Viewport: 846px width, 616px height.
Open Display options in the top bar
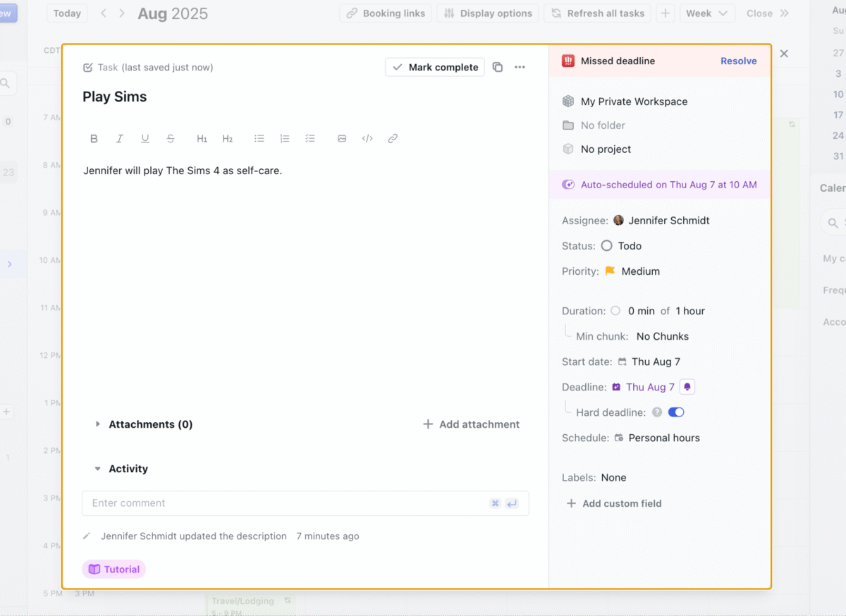coord(487,13)
